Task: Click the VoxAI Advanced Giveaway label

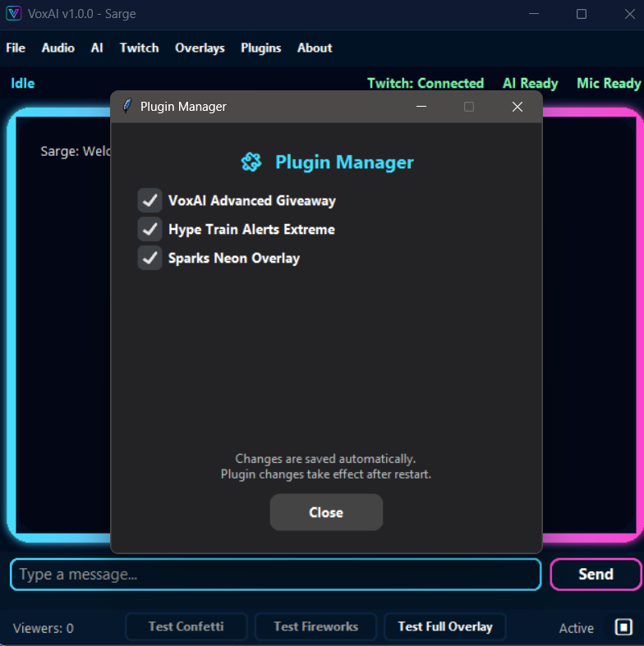Action: (x=252, y=200)
